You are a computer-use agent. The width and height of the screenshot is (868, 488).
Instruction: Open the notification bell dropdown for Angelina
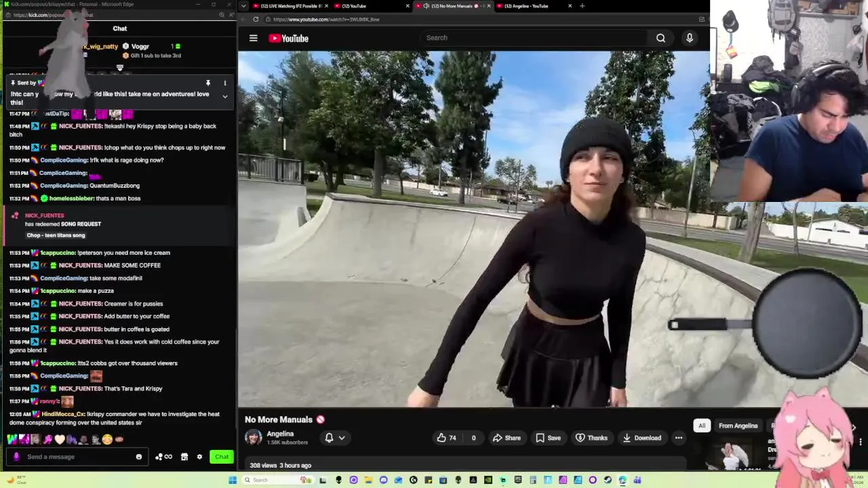point(334,438)
